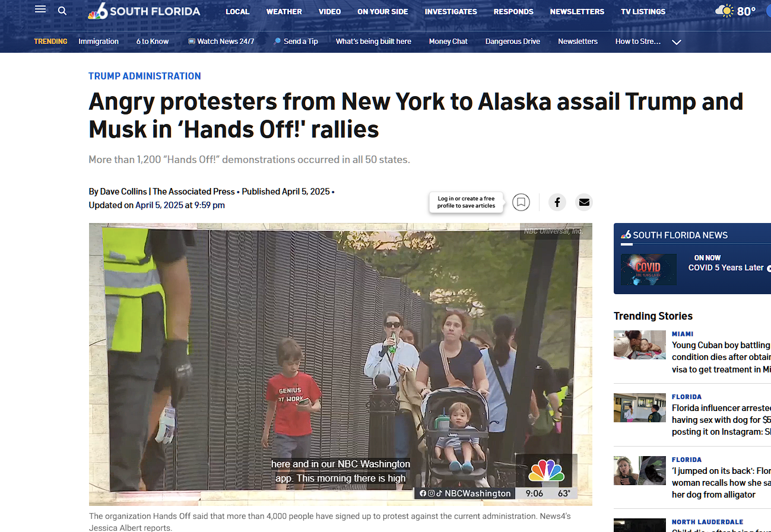
Task: Play the Hands Off protest video
Action: pyautogui.click(x=340, y=364)
